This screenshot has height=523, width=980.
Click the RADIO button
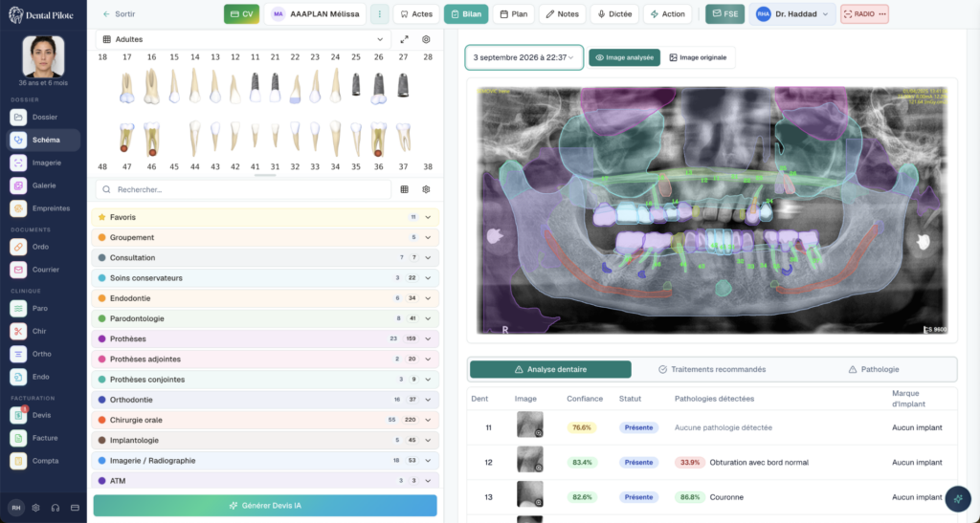(x=864, y=13)
